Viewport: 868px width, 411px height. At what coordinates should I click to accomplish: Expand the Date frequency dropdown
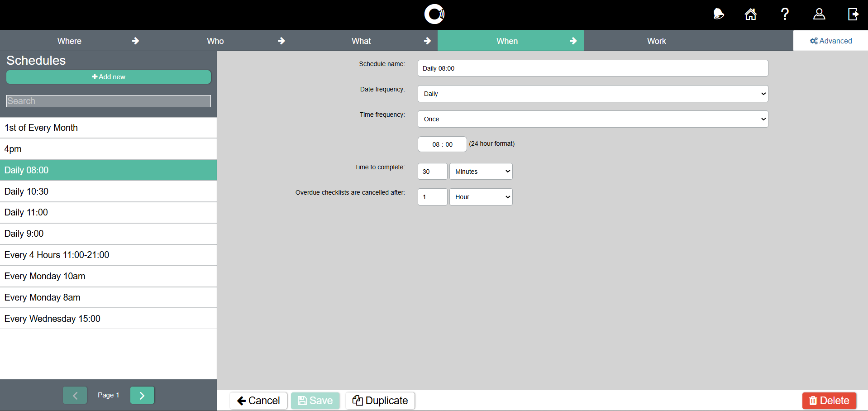pos(592,94)
